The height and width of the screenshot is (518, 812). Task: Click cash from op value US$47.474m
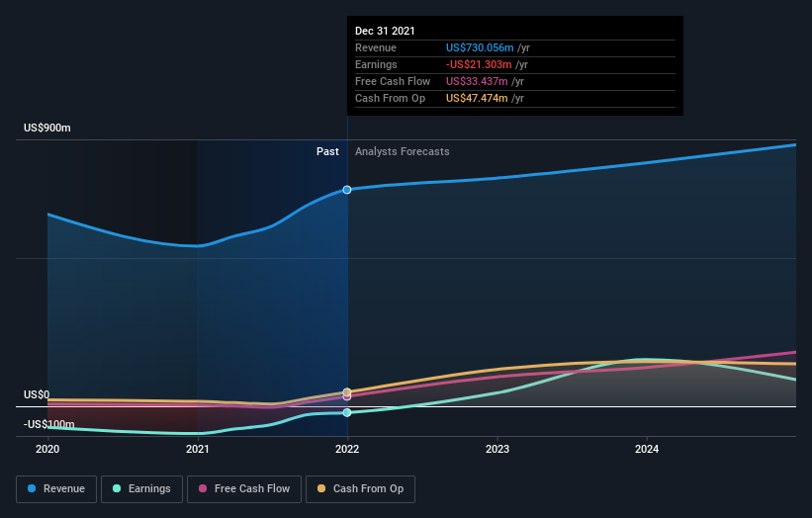pos(477,98)
